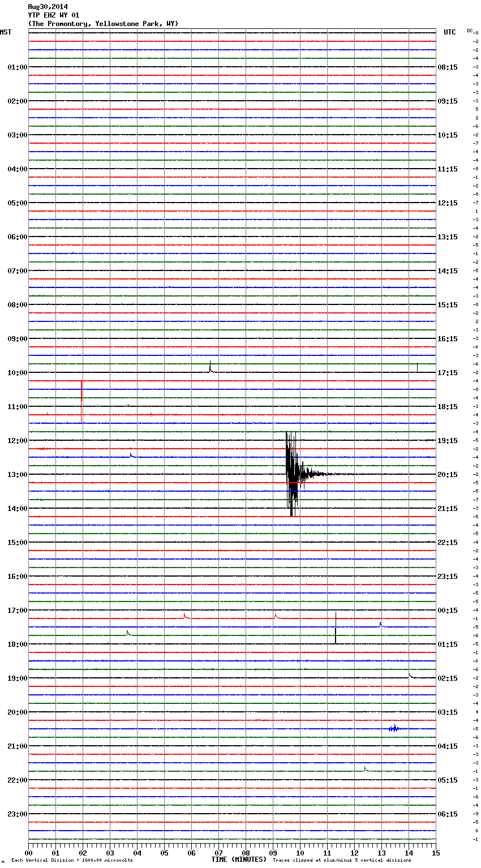
Task: Click the MST label "15:00"
Action: 18,543
